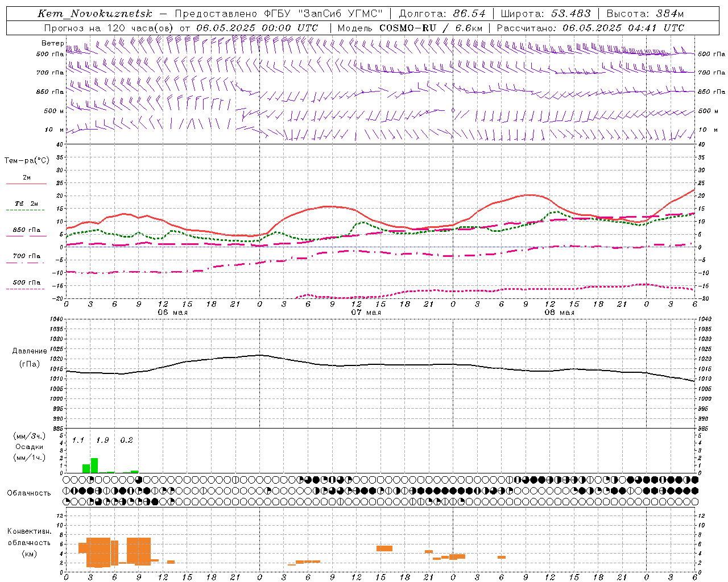Click the 'Ветер' wind panel label

click(x=52, y=43)
